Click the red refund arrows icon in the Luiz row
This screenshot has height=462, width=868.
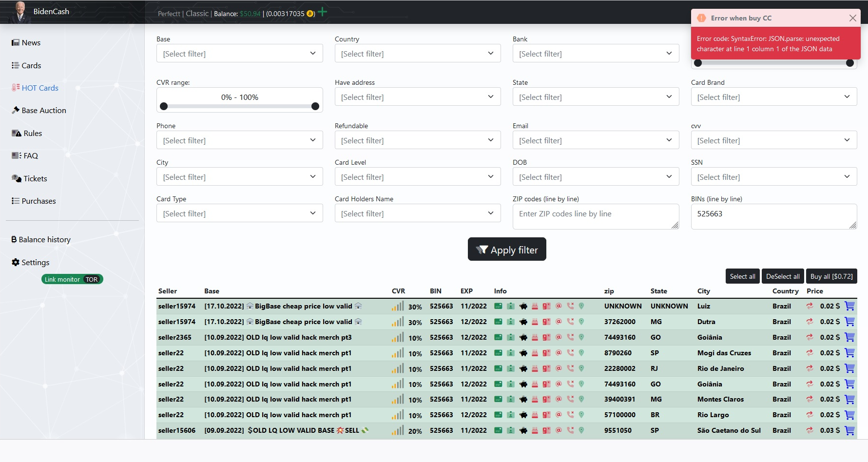pyautogui.click(x=810, y=306)
